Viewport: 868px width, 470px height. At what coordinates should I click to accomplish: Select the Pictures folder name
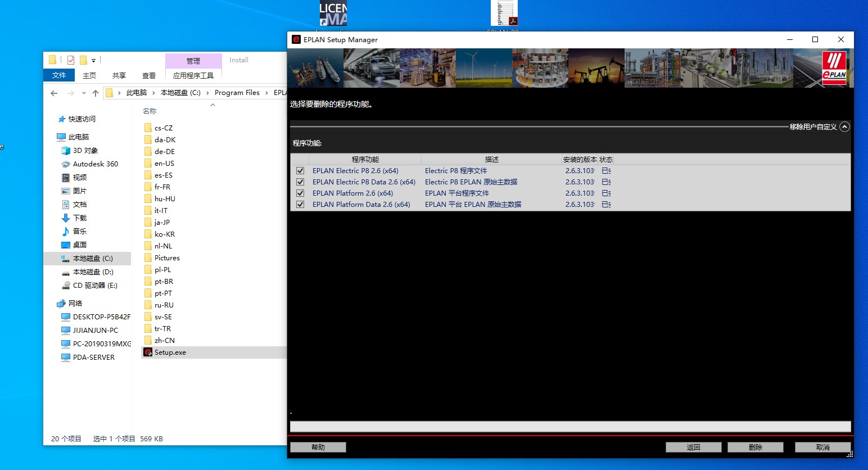point(167,258)
